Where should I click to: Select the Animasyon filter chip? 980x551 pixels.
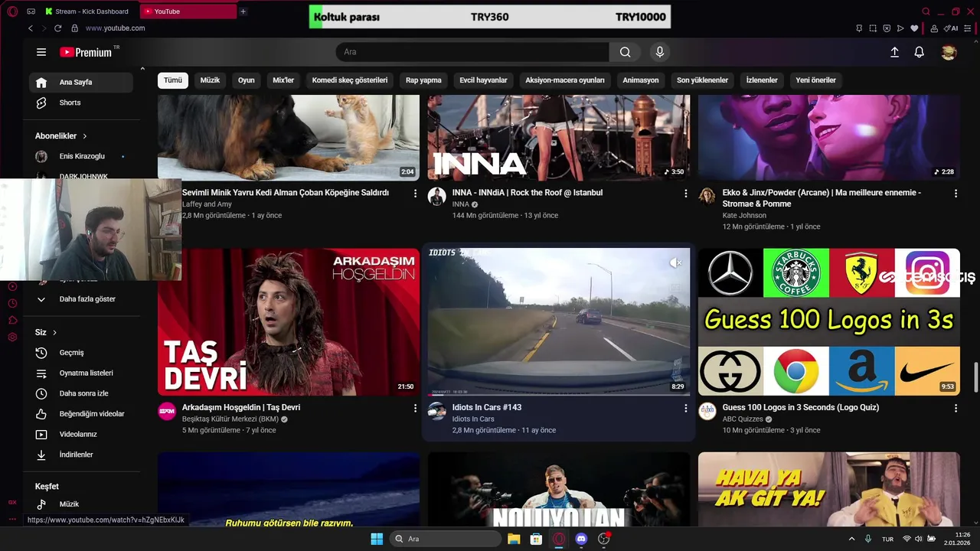click(641, 80)
